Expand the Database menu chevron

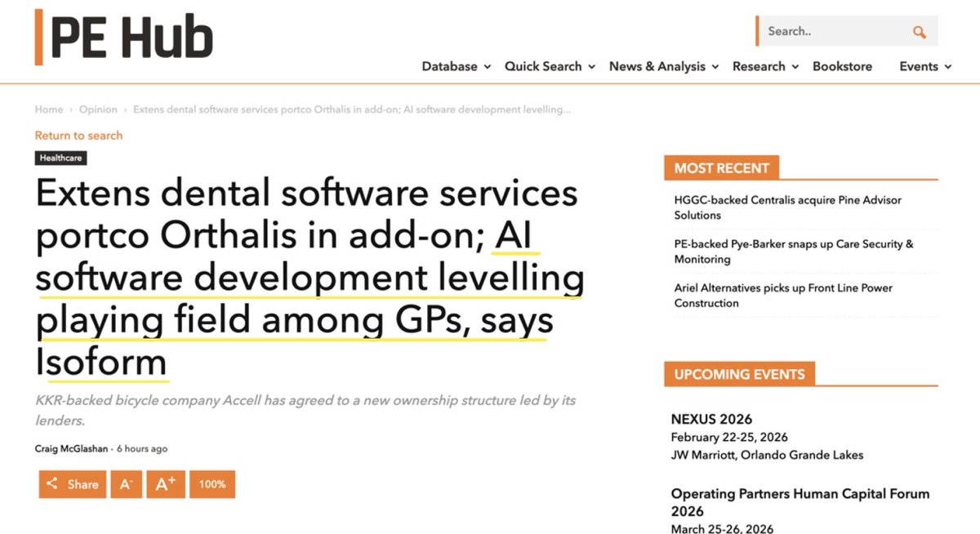(x=488, y=67)
